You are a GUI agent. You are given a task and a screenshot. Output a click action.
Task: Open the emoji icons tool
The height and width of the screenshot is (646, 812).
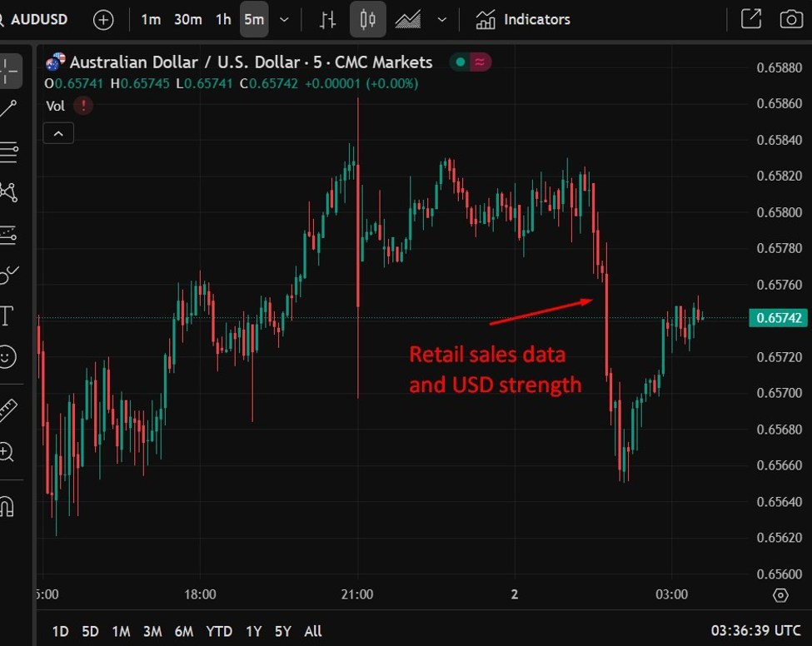tap(7, 357)
